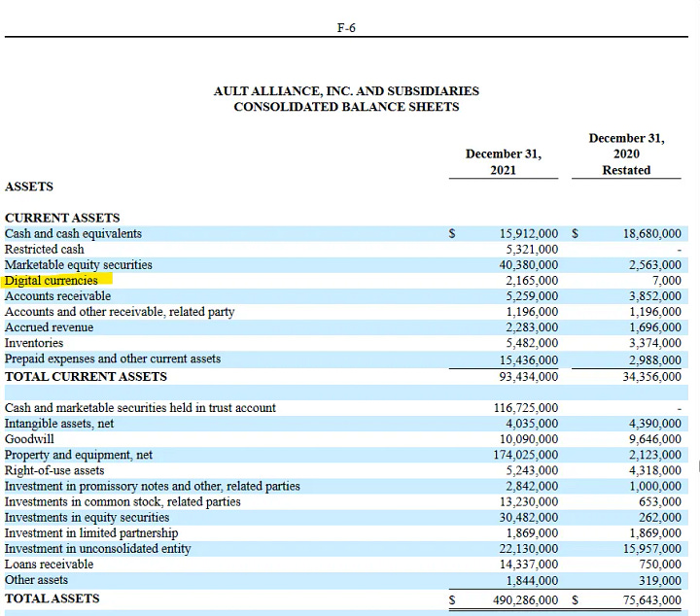This screenshot has height=616, width=700.
Task: Click Investments in common stock, related parties
Action: coord(122,501)
